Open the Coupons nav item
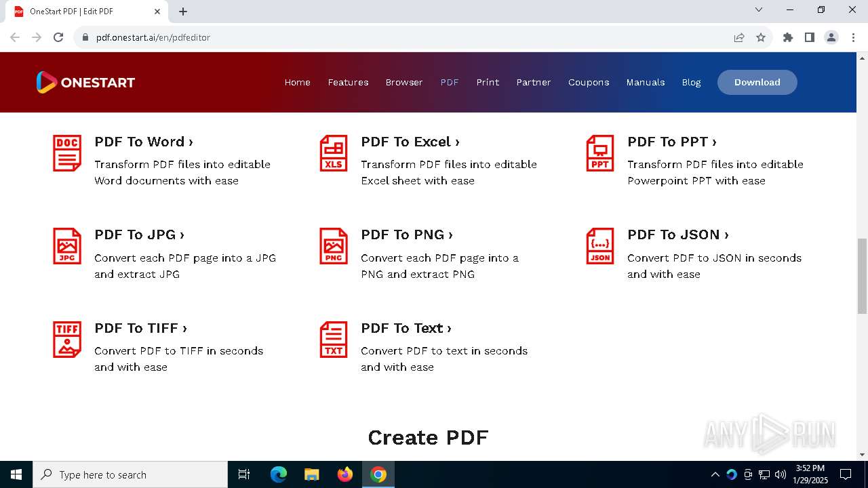 [589, 82]
